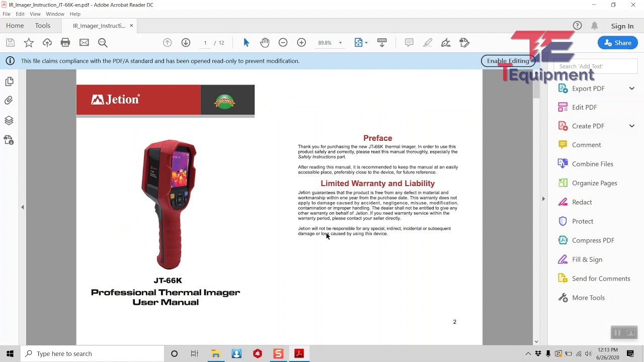Open the standards panel icon
Screen dimensions: 644x362
pyautogui.click(x=9, y=140)
